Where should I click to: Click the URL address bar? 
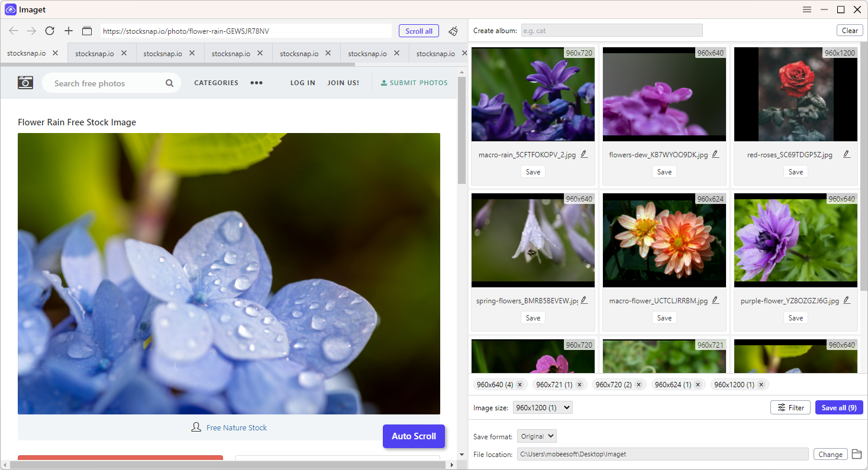[x=246, y=31]
